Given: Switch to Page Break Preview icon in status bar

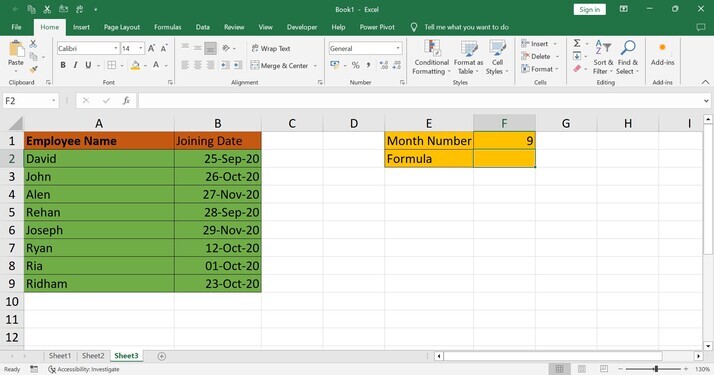Looking at the screenshot, I should pyautogui.click(x=604, y=369).
